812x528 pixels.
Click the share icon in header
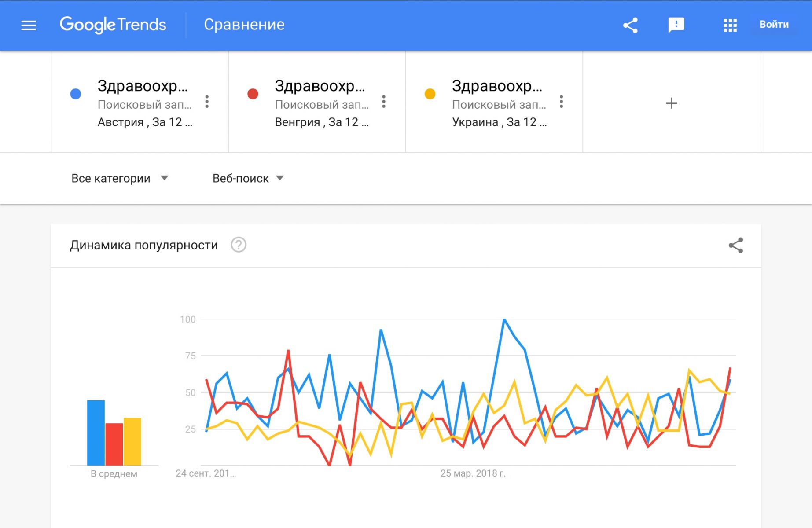(x=630, y=25)
